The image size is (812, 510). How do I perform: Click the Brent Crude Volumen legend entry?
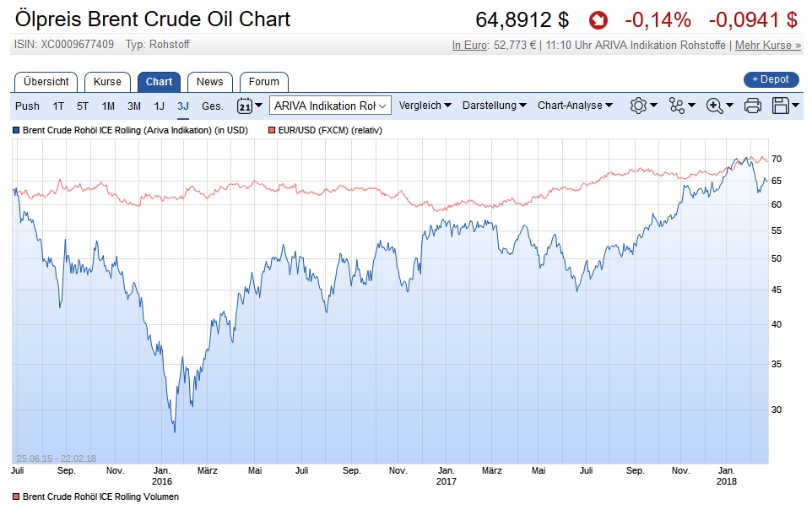pyautogui.click(x=100, y=496)
